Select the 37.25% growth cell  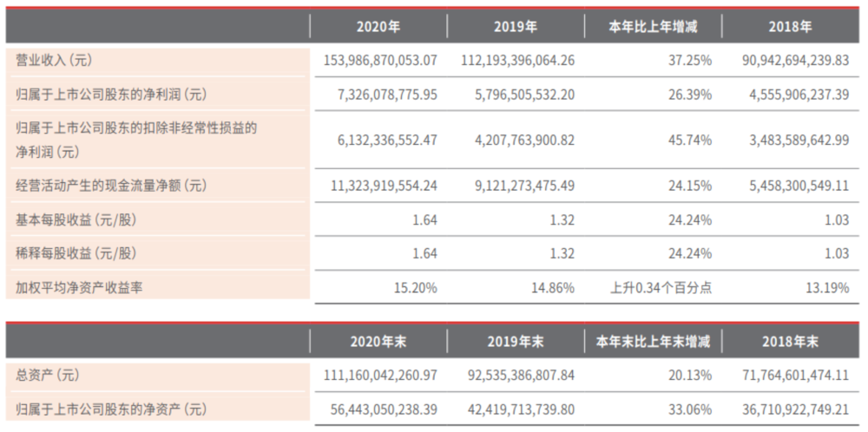point(689,61)
